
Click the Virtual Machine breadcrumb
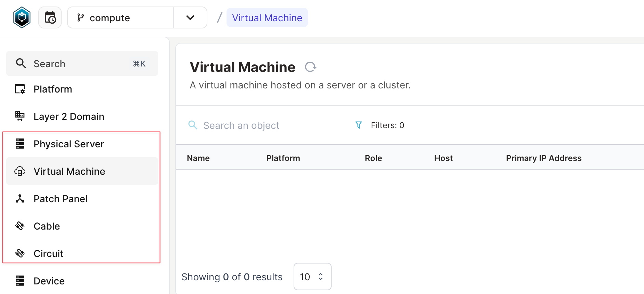point(267,17)
